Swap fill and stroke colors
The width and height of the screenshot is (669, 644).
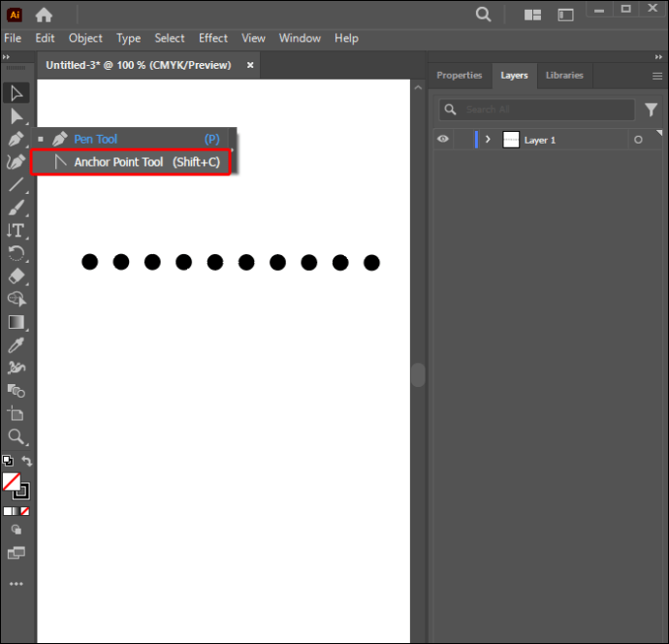27,461
